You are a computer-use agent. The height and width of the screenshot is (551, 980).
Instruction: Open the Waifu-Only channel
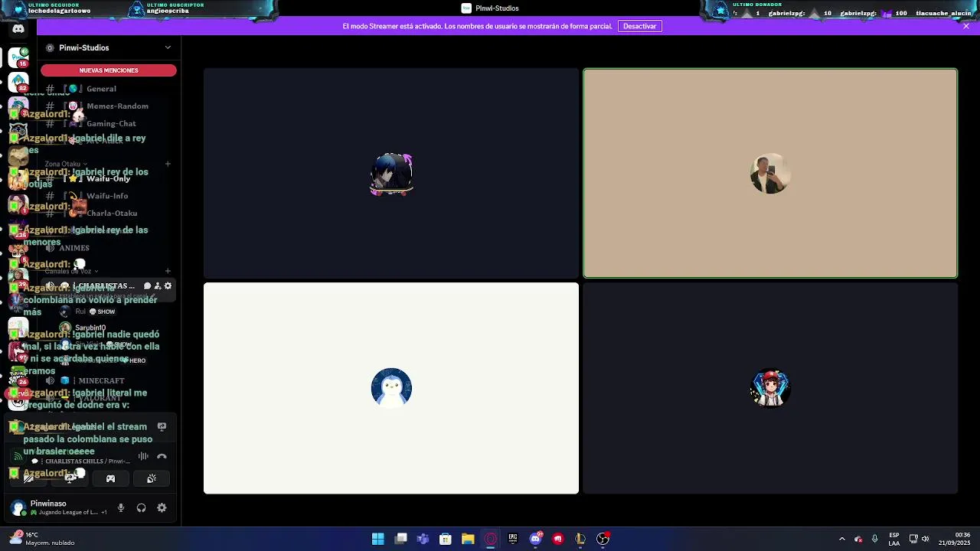109,178
